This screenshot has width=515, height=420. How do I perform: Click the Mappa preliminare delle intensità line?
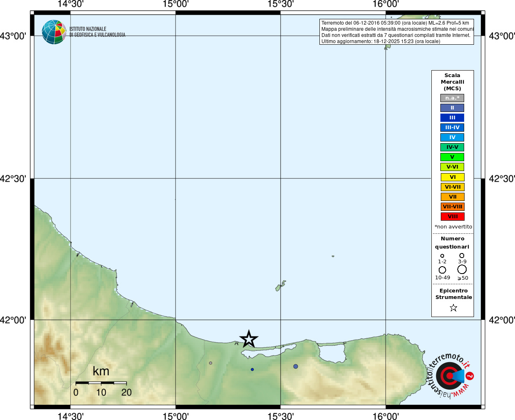(x=397, y=29)
